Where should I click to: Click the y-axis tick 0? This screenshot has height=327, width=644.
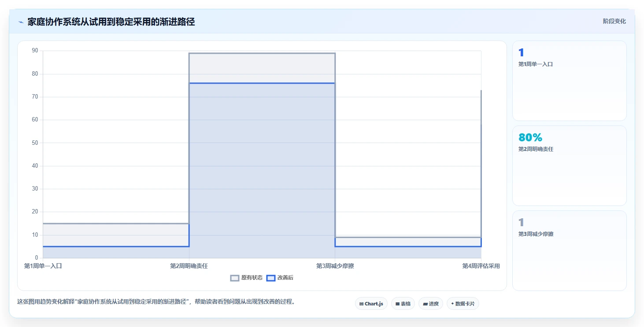click(x=37, y=258)
